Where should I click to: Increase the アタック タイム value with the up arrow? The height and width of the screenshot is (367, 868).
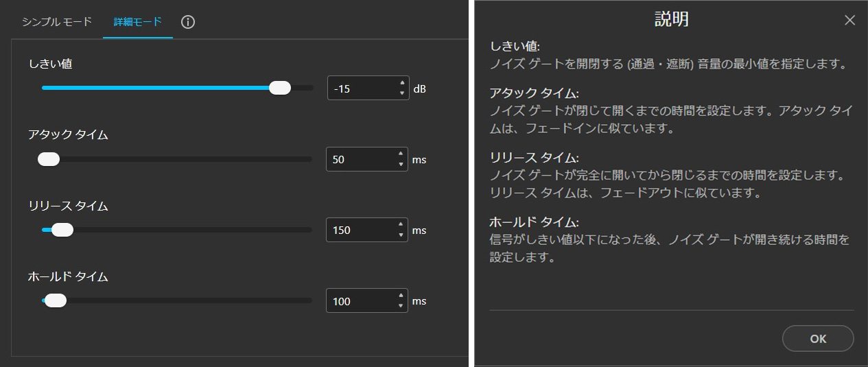pyautogui.click(x=401, y=154)
